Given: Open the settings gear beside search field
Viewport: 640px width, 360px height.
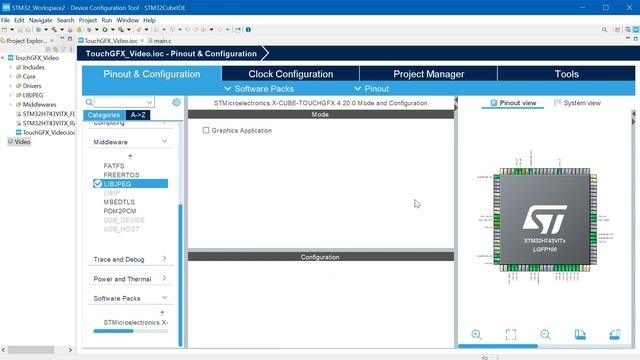Looking at the screenshot, I should click(176, 102).
